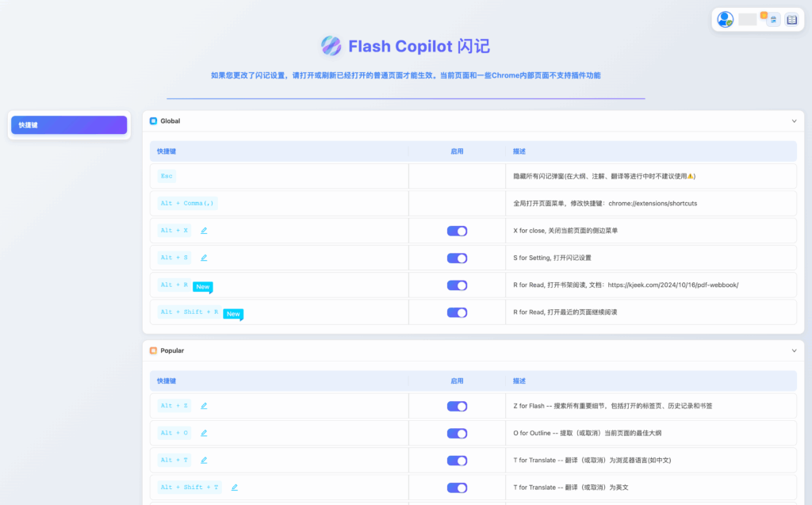Switch off the Alt + Shift + R toggle
Screen dimensions: 812x505
point(457,312)
